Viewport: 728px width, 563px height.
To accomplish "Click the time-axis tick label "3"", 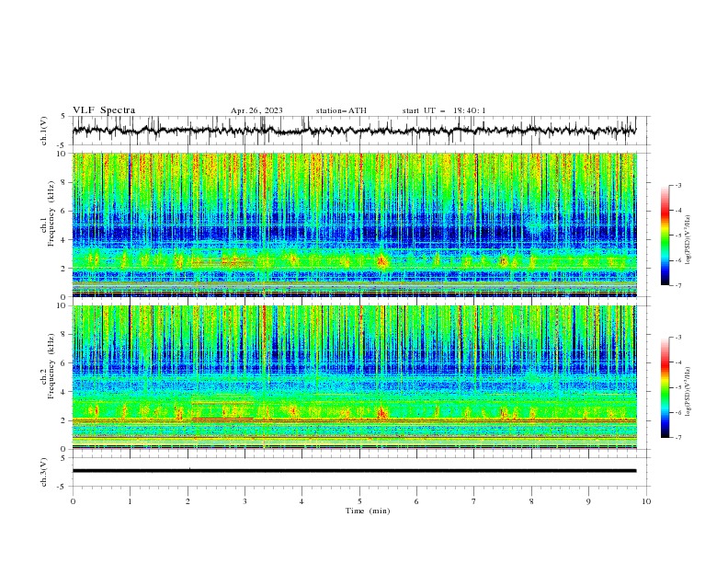I will click(x=245, y=501).
